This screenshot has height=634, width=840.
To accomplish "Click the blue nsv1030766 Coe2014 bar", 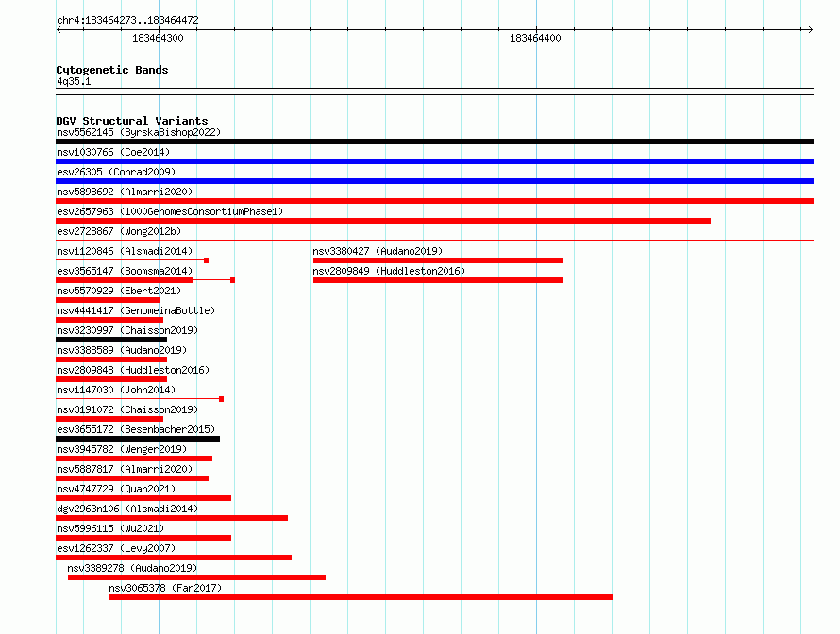I will coord(434,161).
